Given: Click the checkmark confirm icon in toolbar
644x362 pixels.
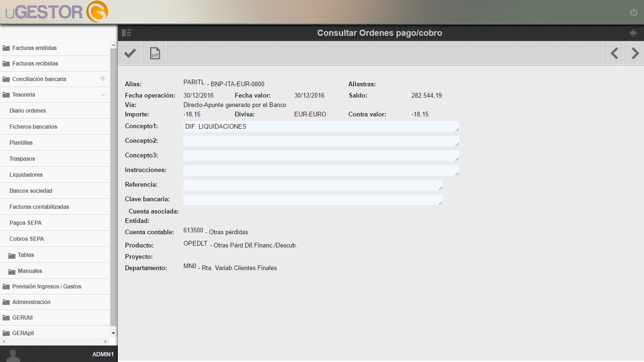Looking at the screenshot, I should (x=130, y=53).
